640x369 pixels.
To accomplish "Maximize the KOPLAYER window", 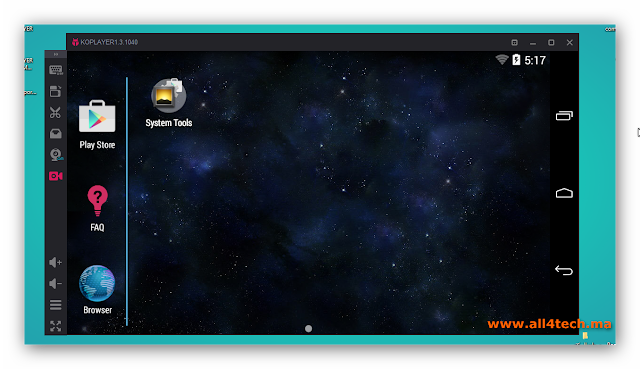I will [x=551, y=42].
